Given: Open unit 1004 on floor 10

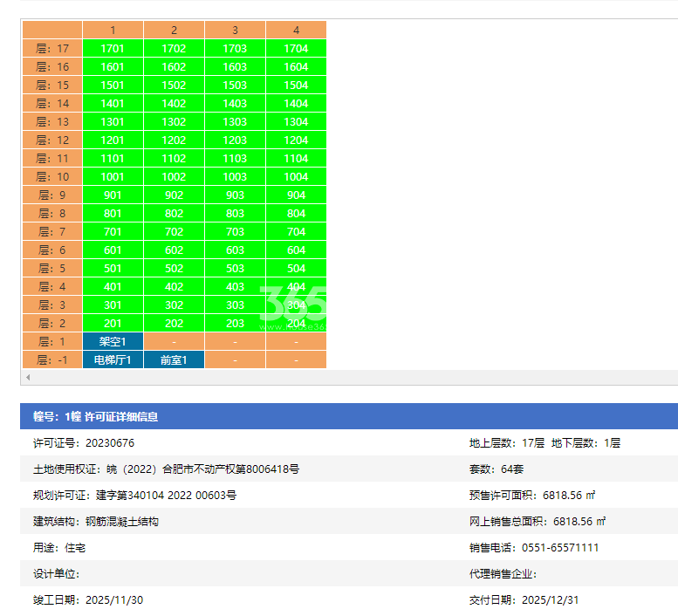Looking at the screenshot, I should [x=296, y=177].
